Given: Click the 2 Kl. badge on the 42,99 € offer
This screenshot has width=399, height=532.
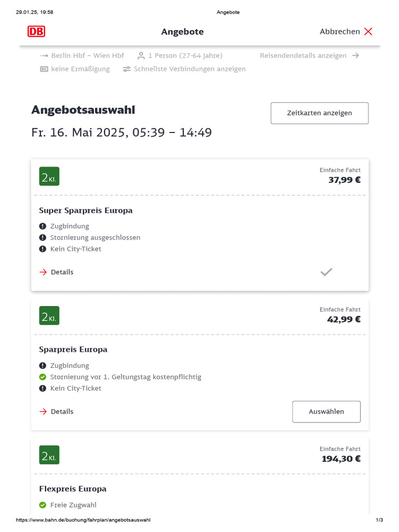Looking at the screenshot, I should tap(49, 315).
